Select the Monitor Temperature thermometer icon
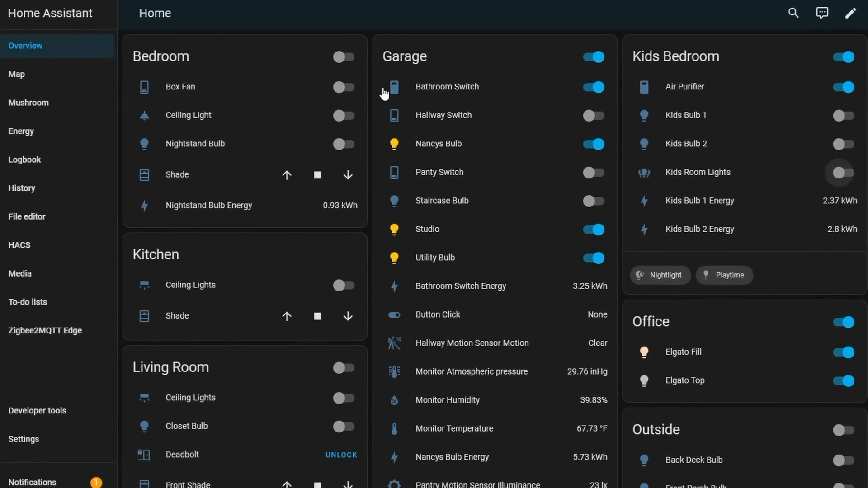This screenshot has width=868, height=488. point(394,429)
